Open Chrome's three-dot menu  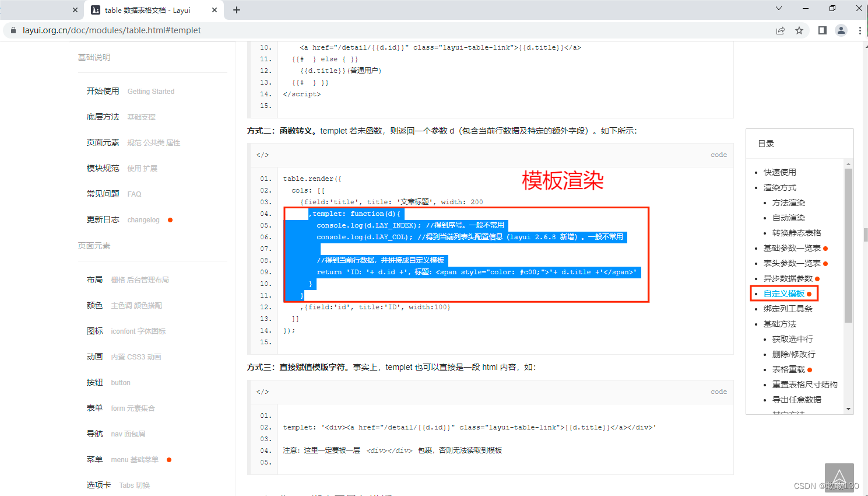860,30
